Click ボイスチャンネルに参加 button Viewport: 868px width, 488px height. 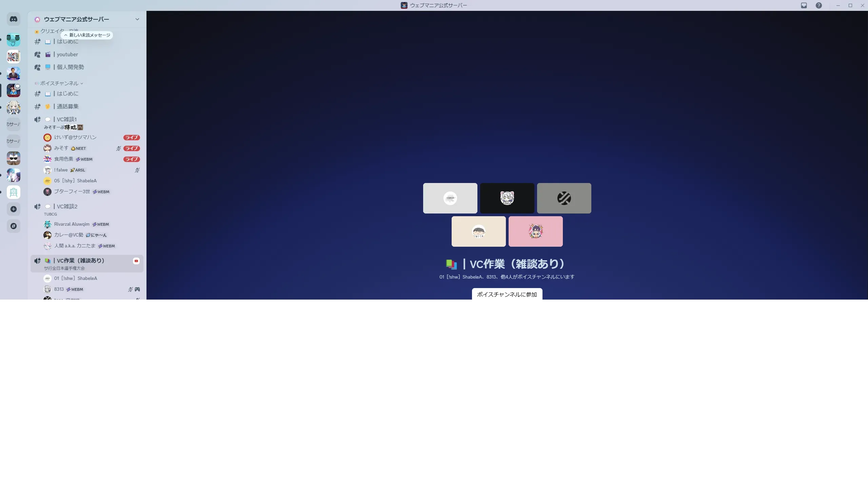pos(507,294)
